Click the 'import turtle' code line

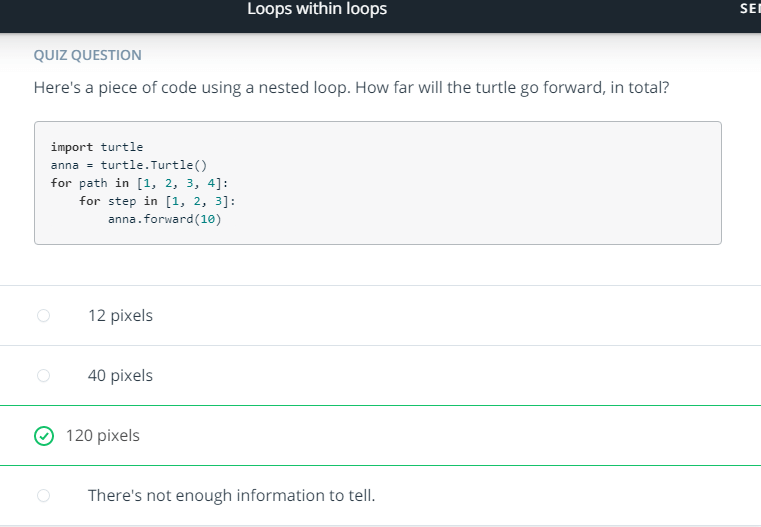(x=97, y=147)
